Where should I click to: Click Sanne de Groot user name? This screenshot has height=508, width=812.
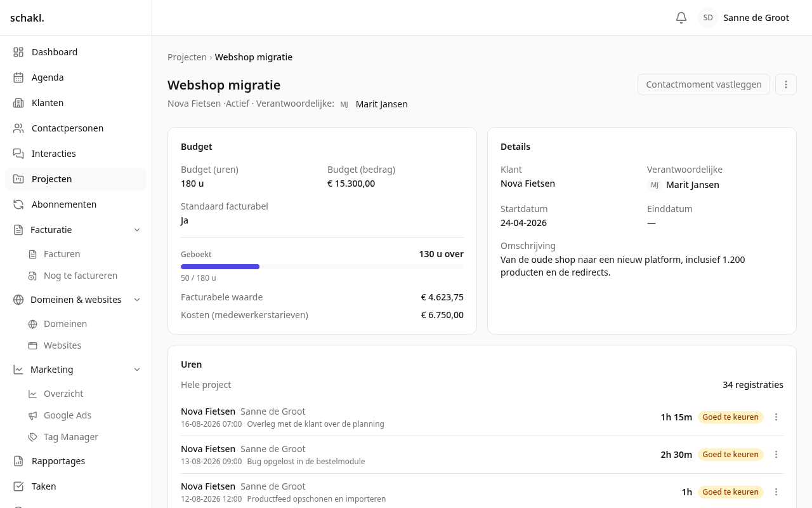click(756, 18)
